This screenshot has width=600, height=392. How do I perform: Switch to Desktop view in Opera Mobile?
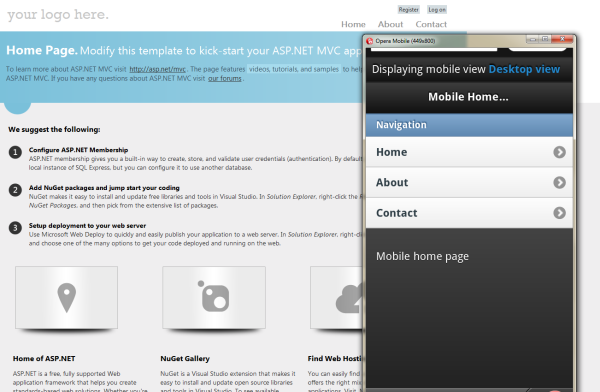click(x=524, y=69)
